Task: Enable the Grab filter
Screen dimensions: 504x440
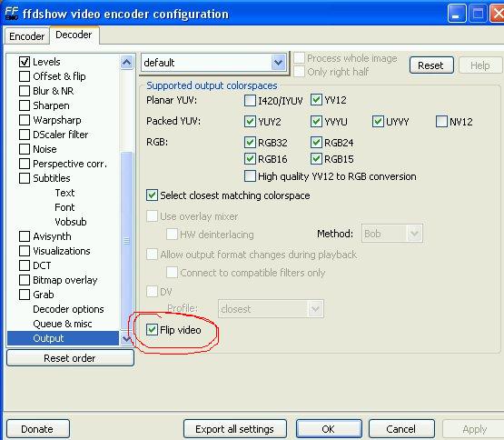Action: coord(25,295)
